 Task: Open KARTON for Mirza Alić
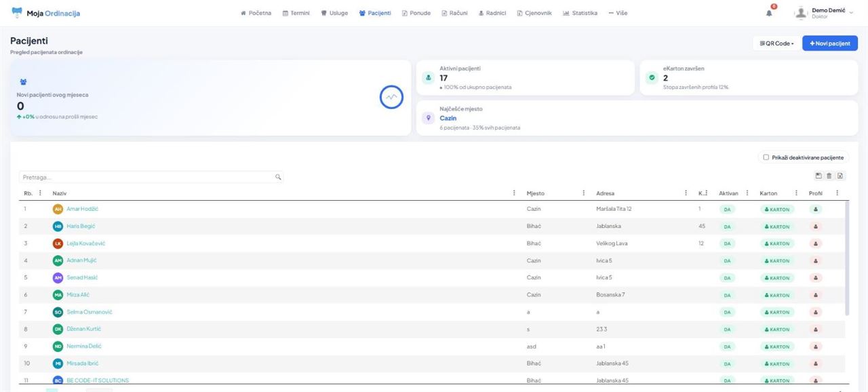pos(777,295)
